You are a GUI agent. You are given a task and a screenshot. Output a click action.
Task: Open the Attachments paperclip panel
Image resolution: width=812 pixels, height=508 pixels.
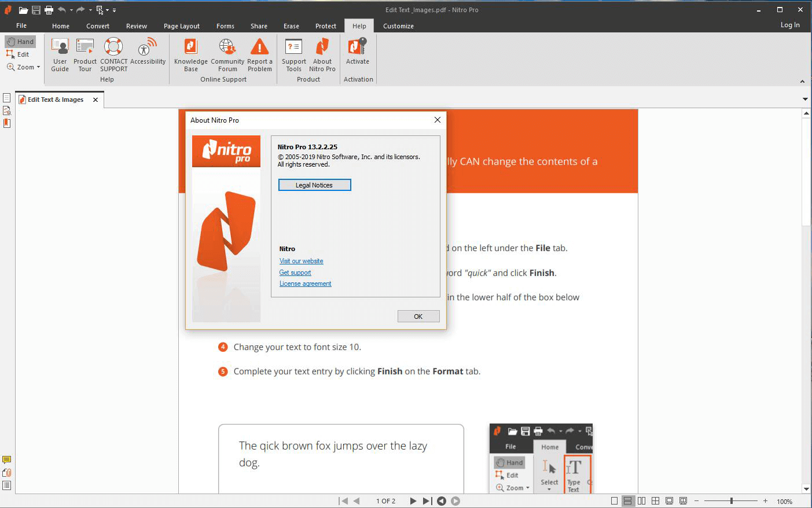point(7,473)
